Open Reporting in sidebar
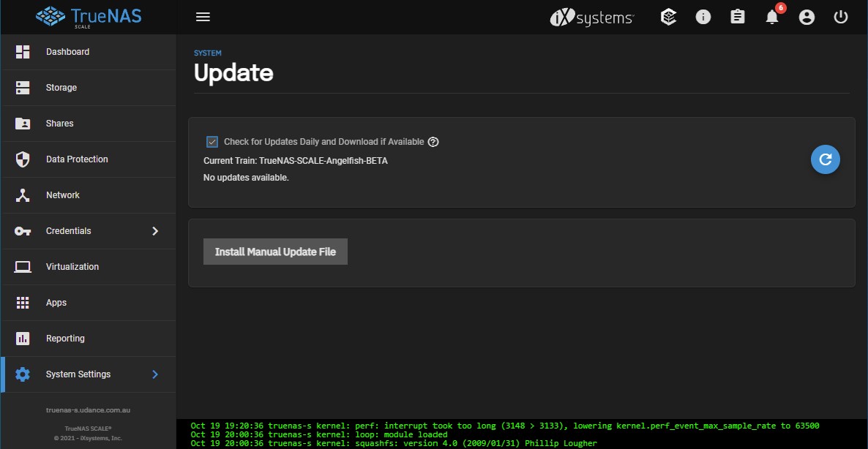The image size is (868, 449). point(89,339)
